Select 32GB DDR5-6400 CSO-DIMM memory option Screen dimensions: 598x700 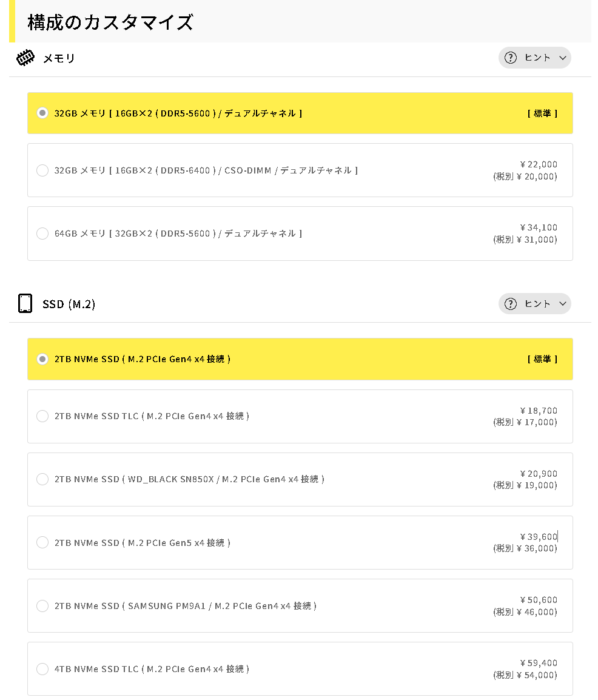pyautogui.click(x=42, y=170)
